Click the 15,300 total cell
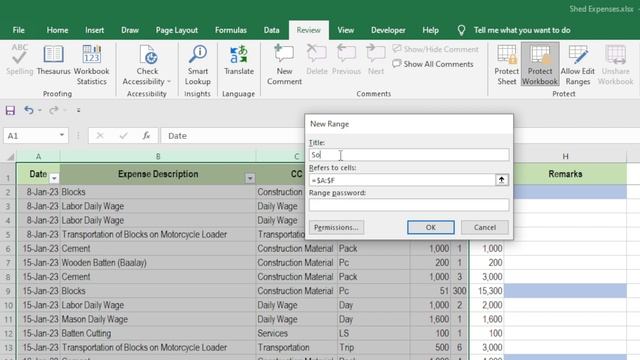The image size is (640, 360). click(487, 291)
